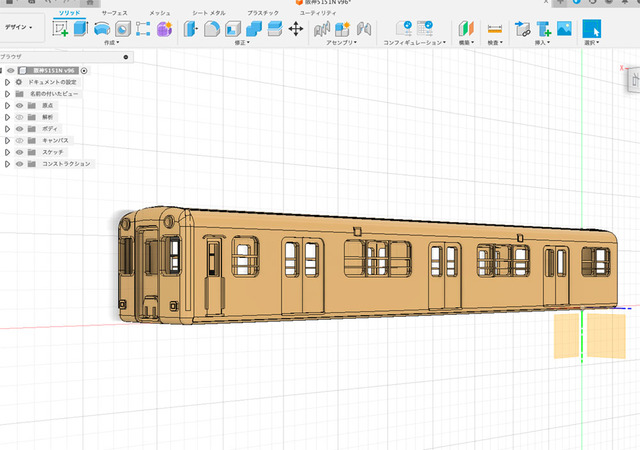Select the Shell tool

coord(233,29)
